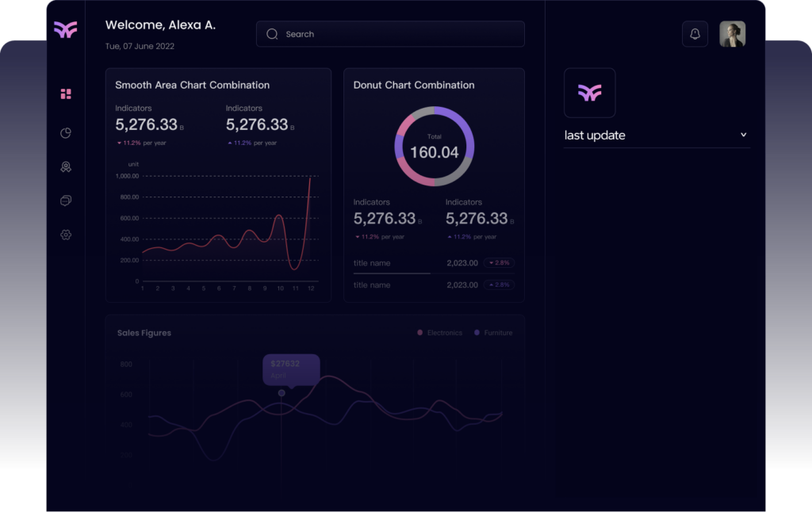Screen dimensions: 812x512
Task: Click the magnifier icon in search bar
Action: pyautogui.click(x=272, y=34)
